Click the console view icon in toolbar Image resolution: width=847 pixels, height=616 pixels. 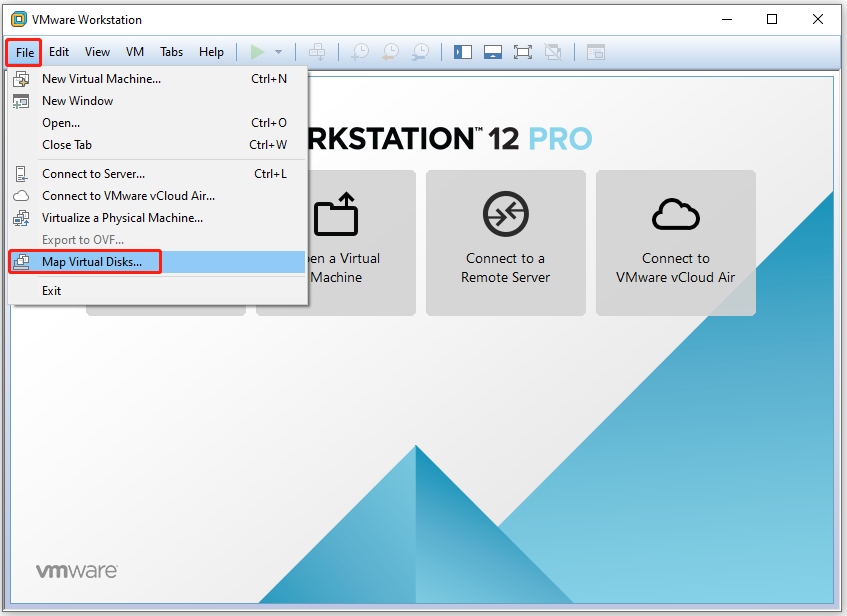[596, 52]
